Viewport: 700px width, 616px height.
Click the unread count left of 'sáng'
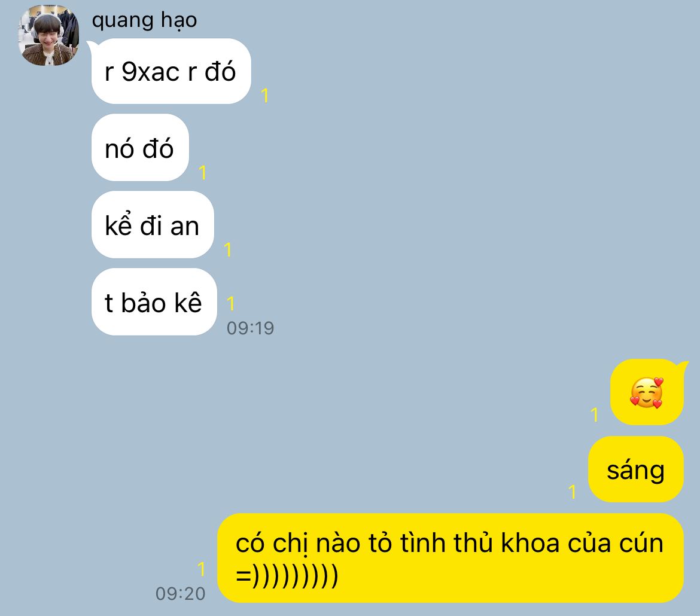(x=573, y=492)
